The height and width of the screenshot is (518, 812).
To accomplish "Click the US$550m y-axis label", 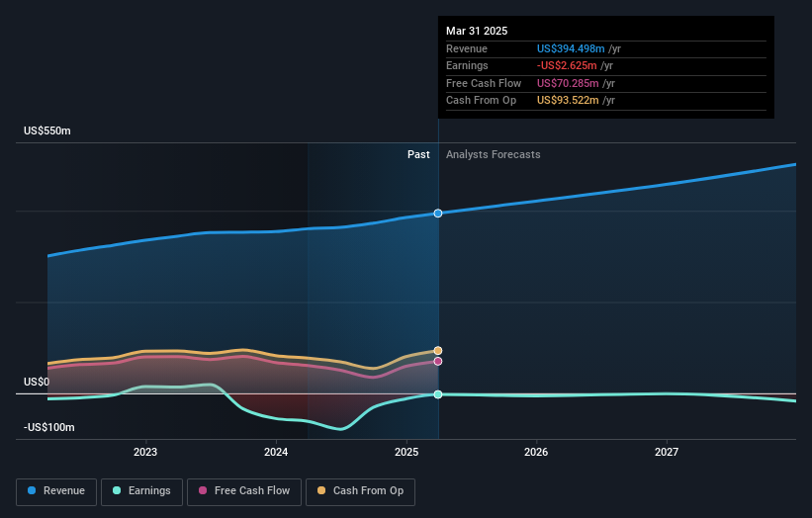I will click(x=47, y=130).
